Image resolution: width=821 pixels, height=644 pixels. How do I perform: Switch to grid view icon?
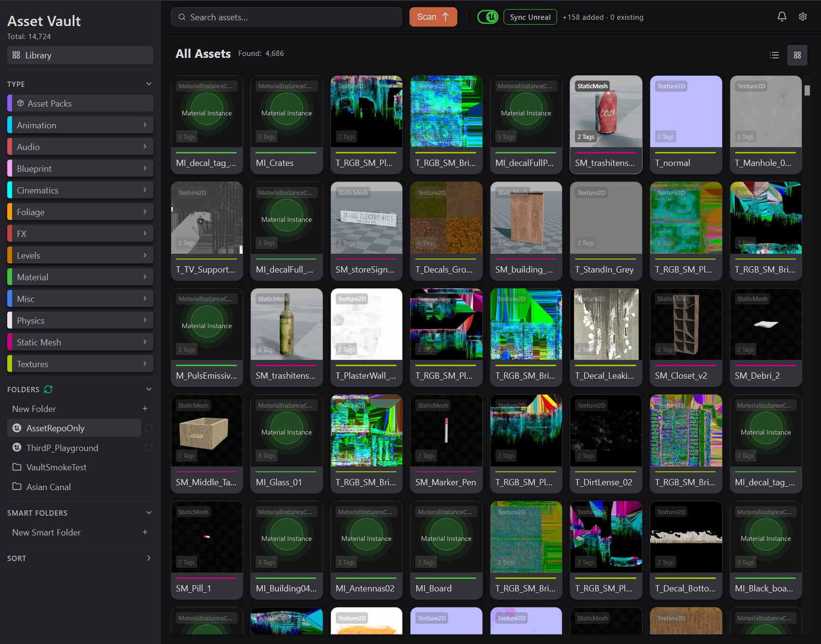(x=797, y=55)
